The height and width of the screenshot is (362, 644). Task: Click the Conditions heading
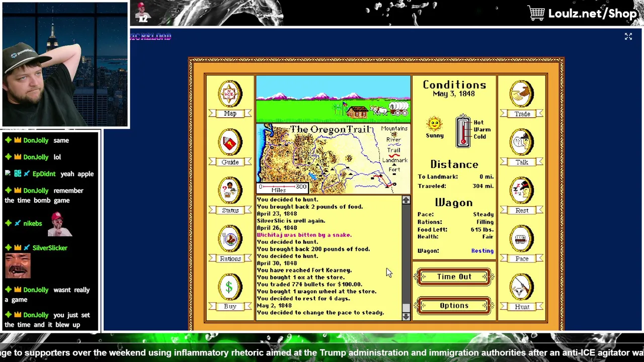[454, 84]
